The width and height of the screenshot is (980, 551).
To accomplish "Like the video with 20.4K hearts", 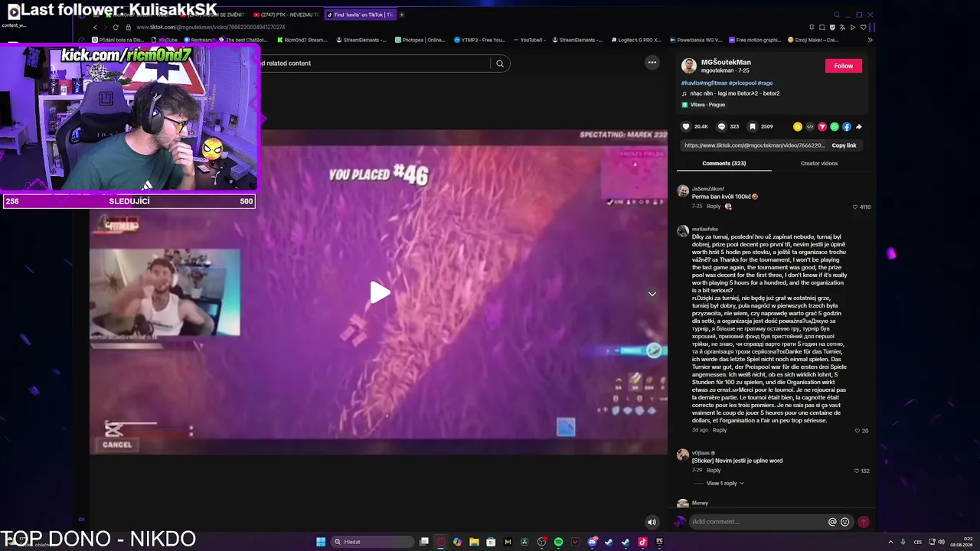I will coord(686,126).
